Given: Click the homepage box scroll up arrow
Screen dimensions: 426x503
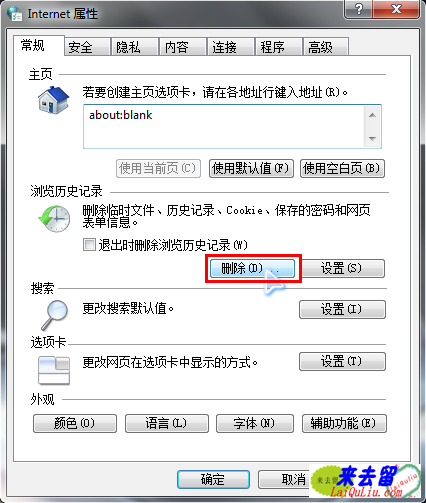Looking at the screenshot, I should (x=372, y=115).
